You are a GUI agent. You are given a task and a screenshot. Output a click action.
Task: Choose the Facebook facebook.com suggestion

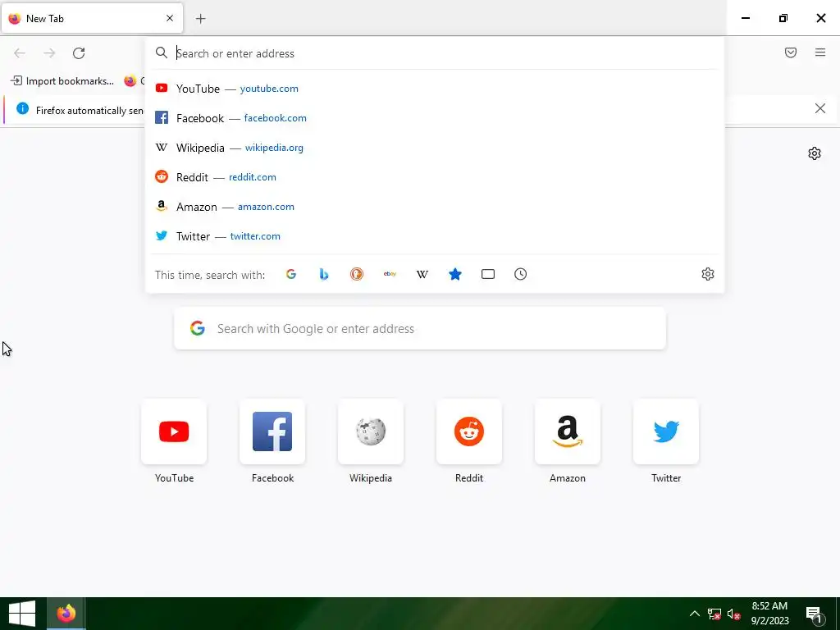pos(435,118)
